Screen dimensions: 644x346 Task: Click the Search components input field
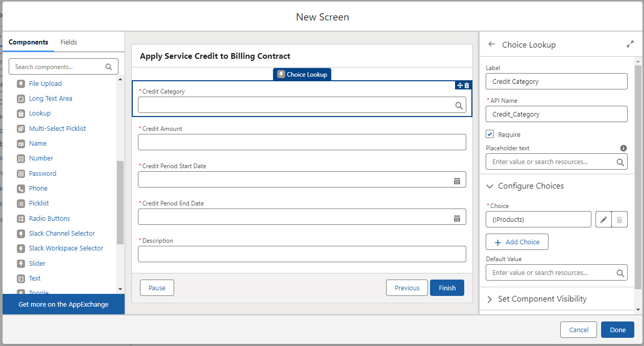(x=59, y=67)
